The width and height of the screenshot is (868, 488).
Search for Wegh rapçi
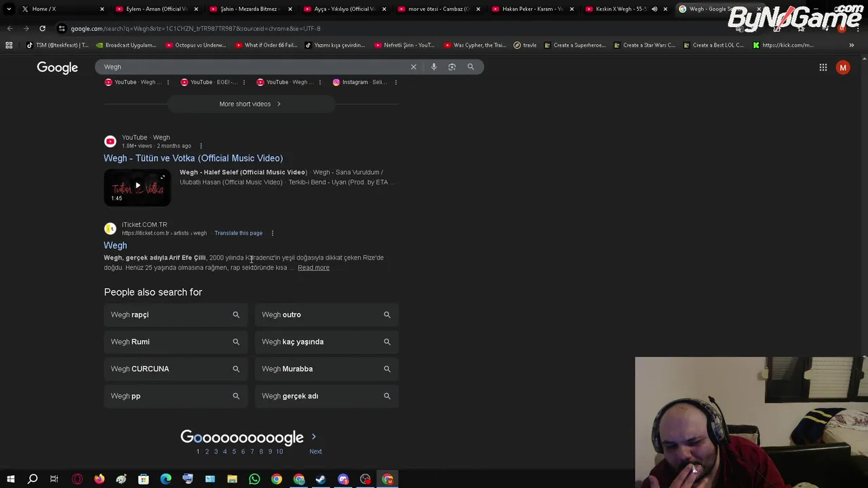coord(176,314)
